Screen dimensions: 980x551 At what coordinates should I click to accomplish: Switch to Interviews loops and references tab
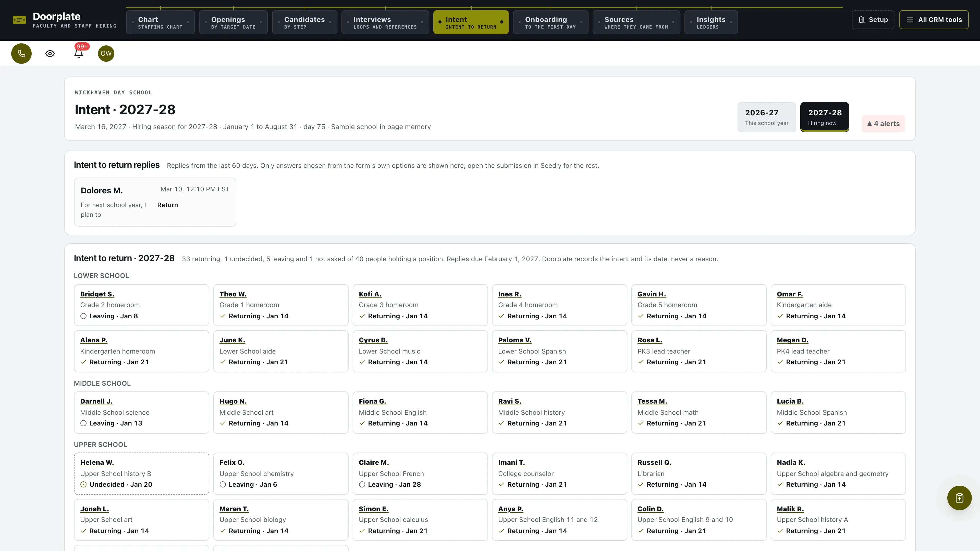coord(385,22)
